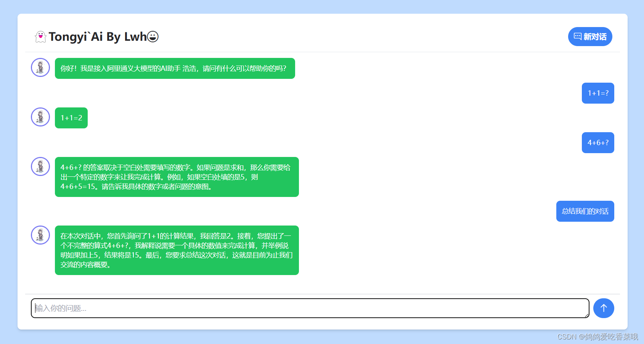Click the send arrow button
The width and height of the screenshot is (644, 344).
tap(604, 308)
